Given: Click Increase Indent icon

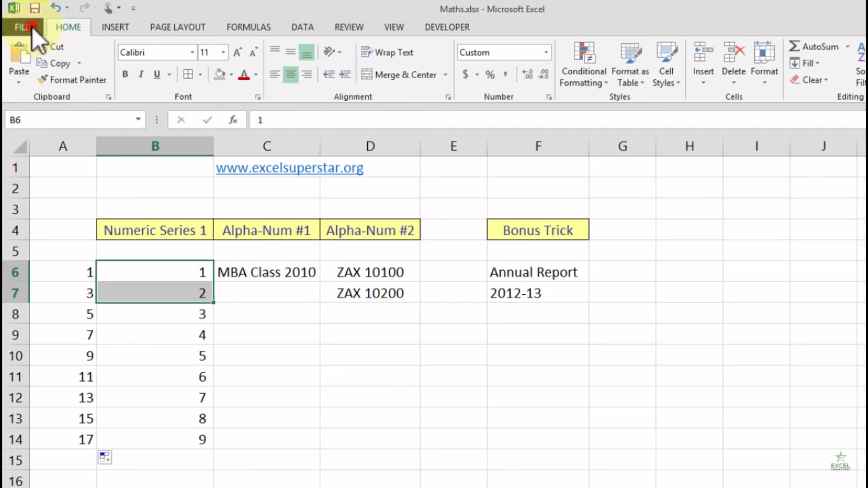Looking at the screenshot, I should (x=346, y=74).
